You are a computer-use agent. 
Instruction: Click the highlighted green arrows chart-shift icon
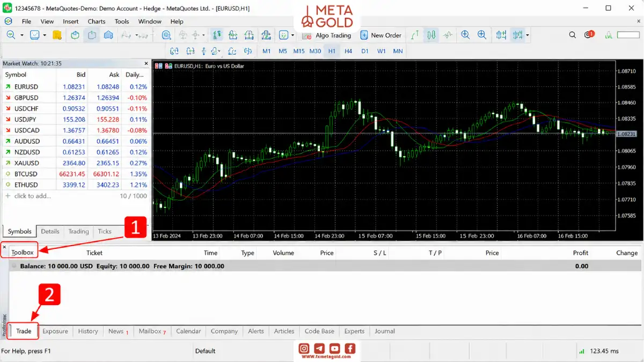[217, 35]
